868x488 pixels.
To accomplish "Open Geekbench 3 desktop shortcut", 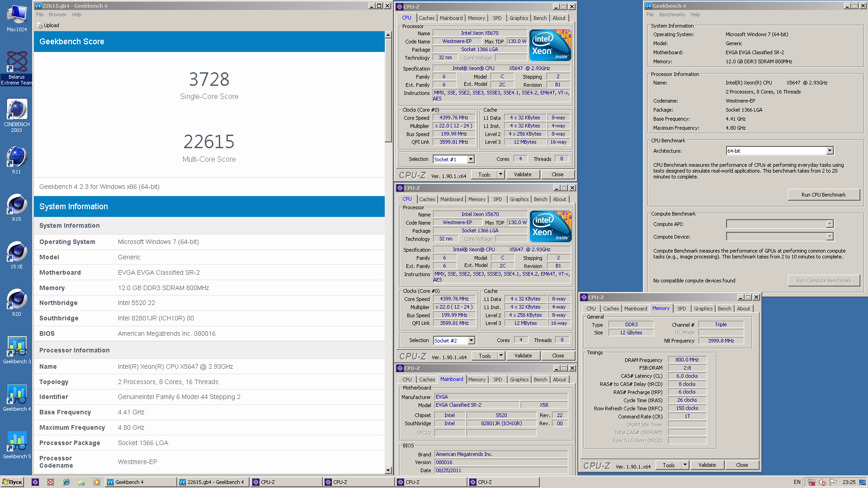I will tap(17, 349).
